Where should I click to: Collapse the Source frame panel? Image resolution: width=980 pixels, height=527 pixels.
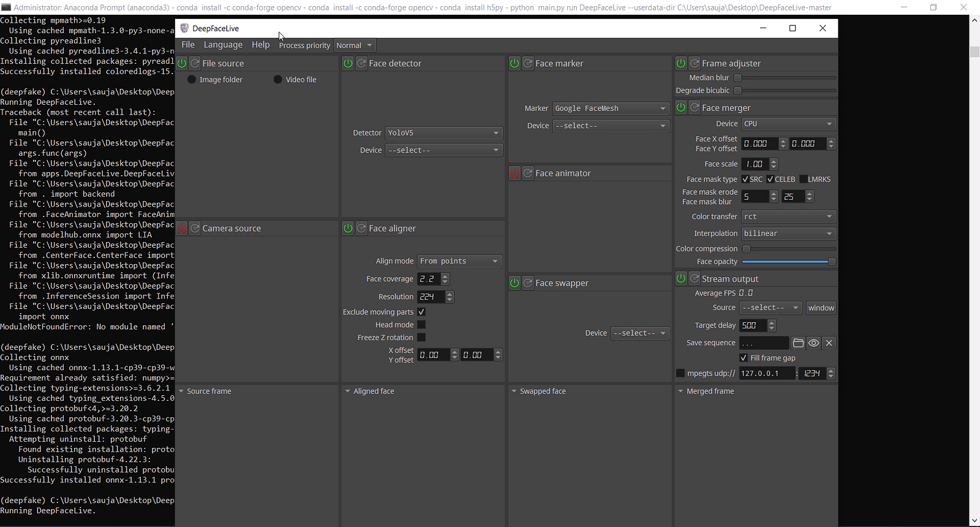coord(181,391)
